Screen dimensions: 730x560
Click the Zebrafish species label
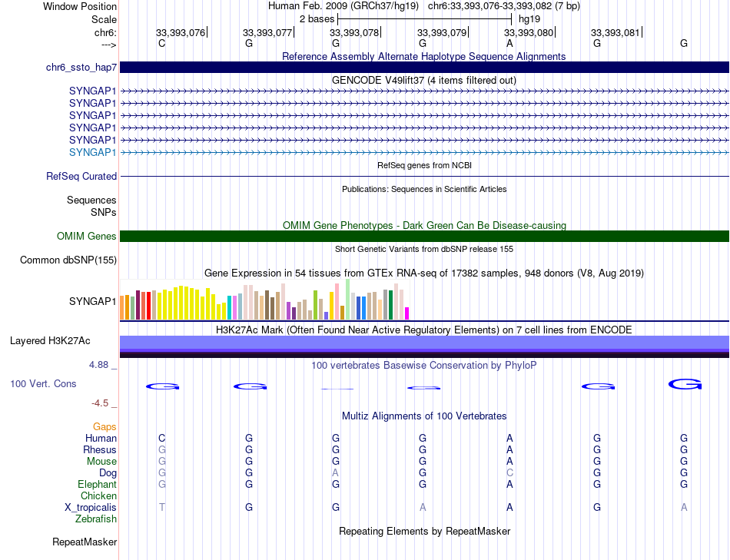point(96,519)
